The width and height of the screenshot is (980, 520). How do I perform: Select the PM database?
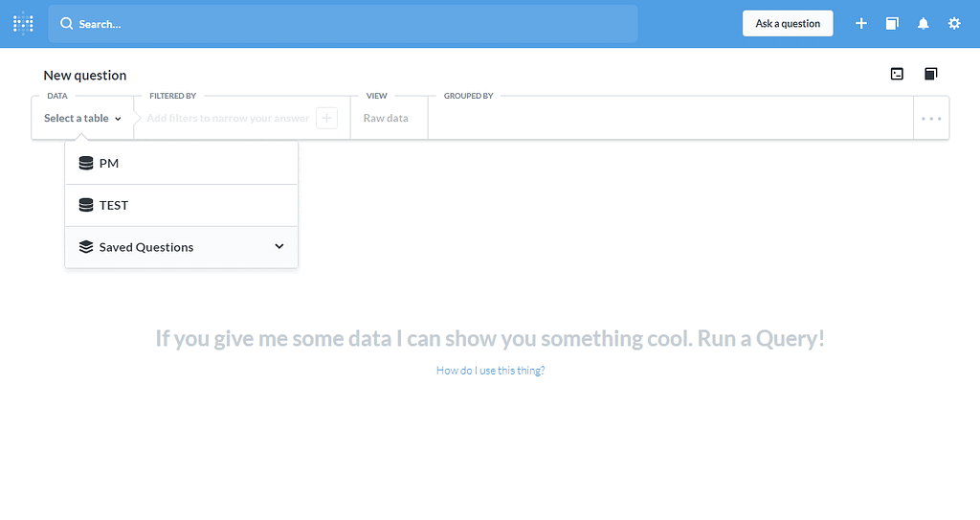[x=181, y=164]
